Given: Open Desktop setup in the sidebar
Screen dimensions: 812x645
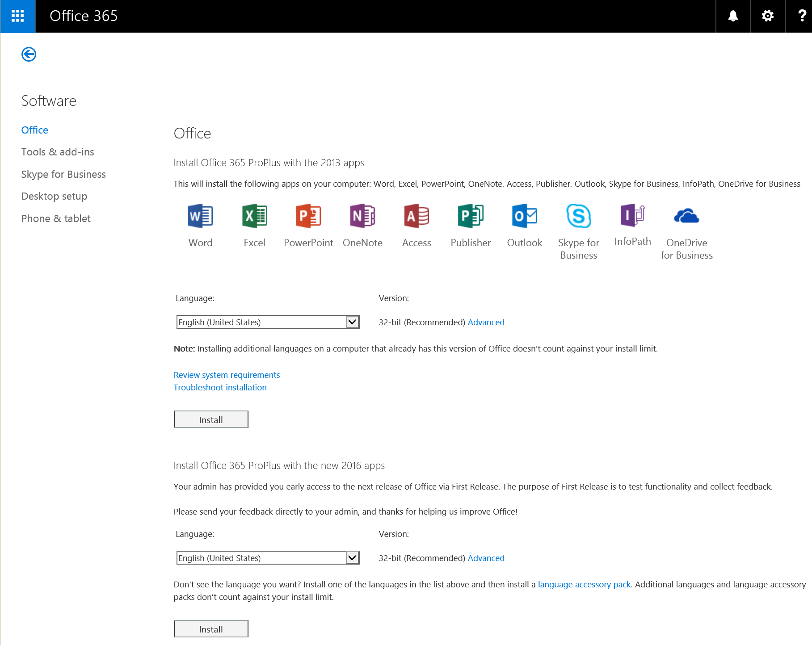Looking at the screenshot, I should tap(54, 196).
